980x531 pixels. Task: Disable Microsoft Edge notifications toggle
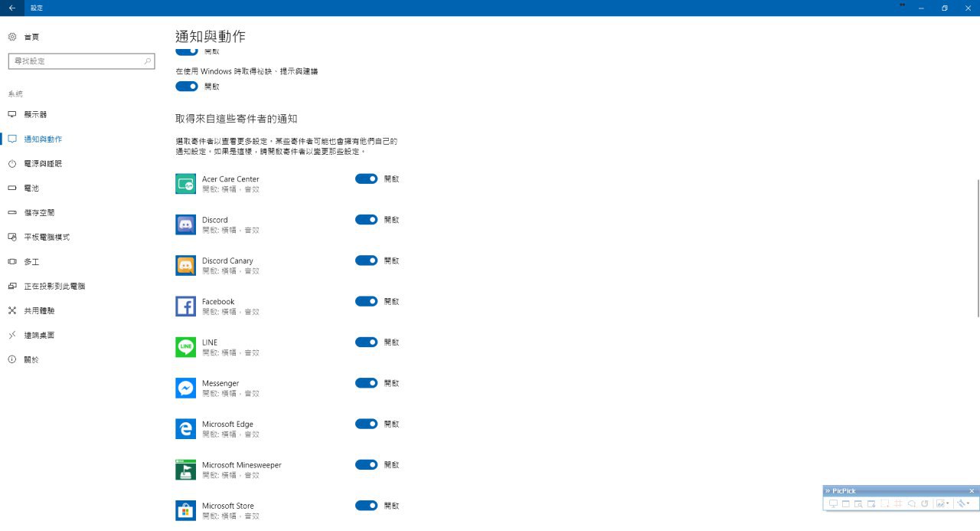click(x=367, y=424)
